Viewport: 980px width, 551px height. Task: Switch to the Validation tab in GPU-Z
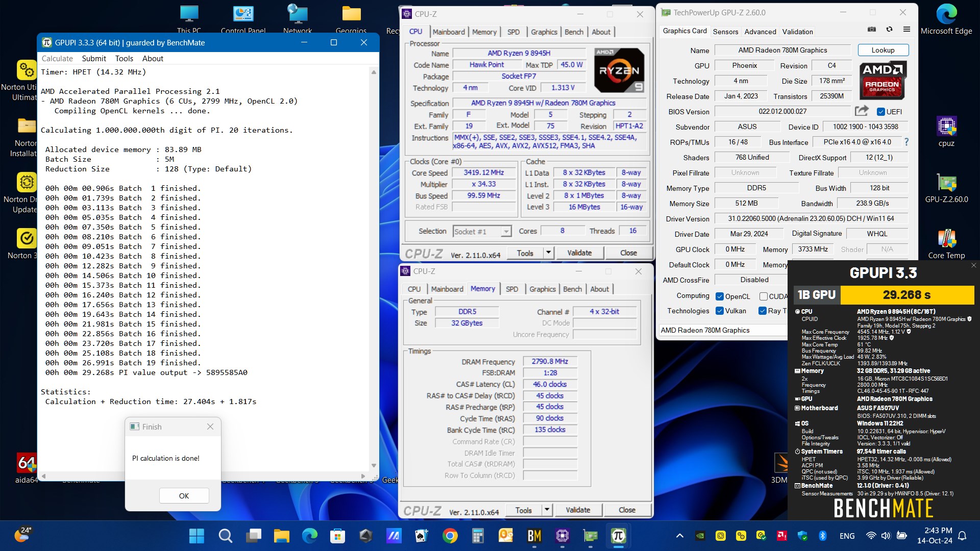[797, 32]
